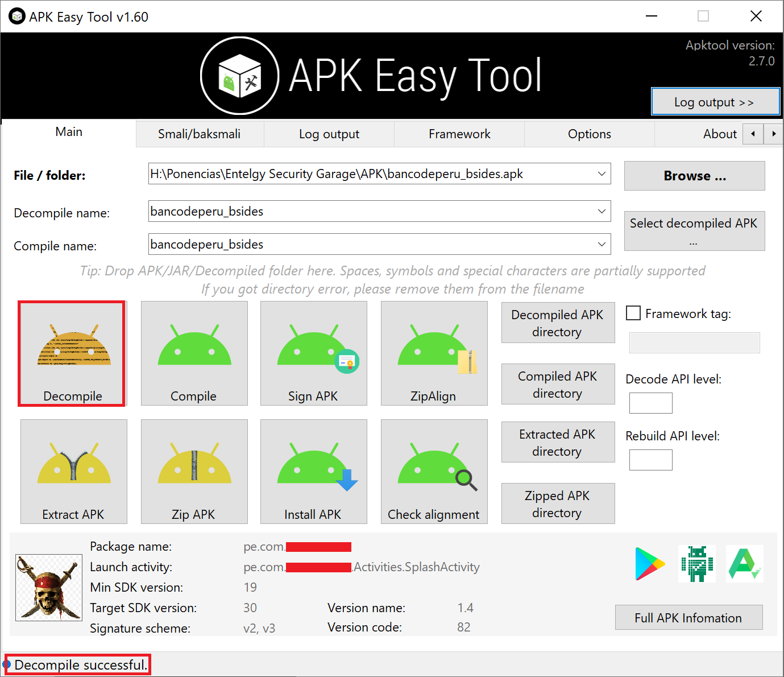Click the Decode API level field
The image size is (784, 677).
[650, 403]
